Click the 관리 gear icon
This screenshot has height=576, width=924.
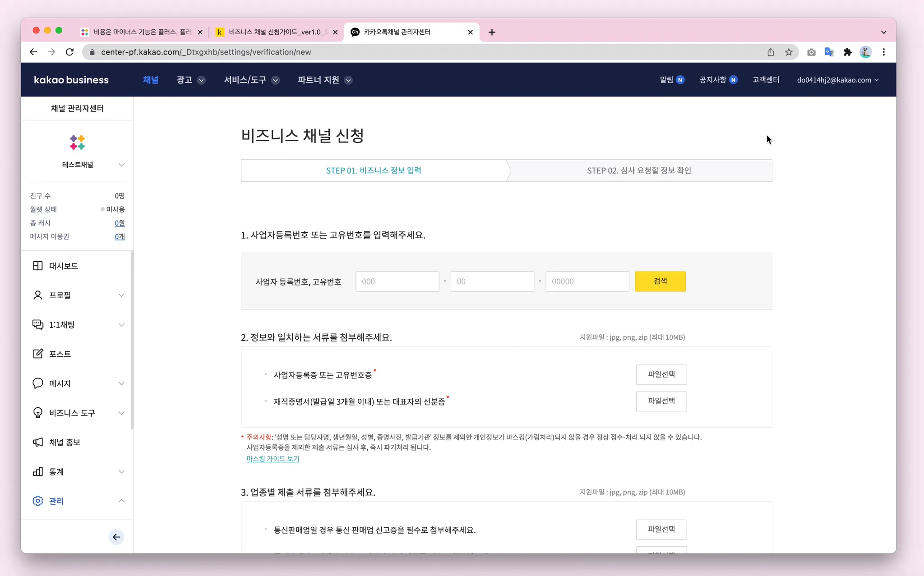click(38, 501)
